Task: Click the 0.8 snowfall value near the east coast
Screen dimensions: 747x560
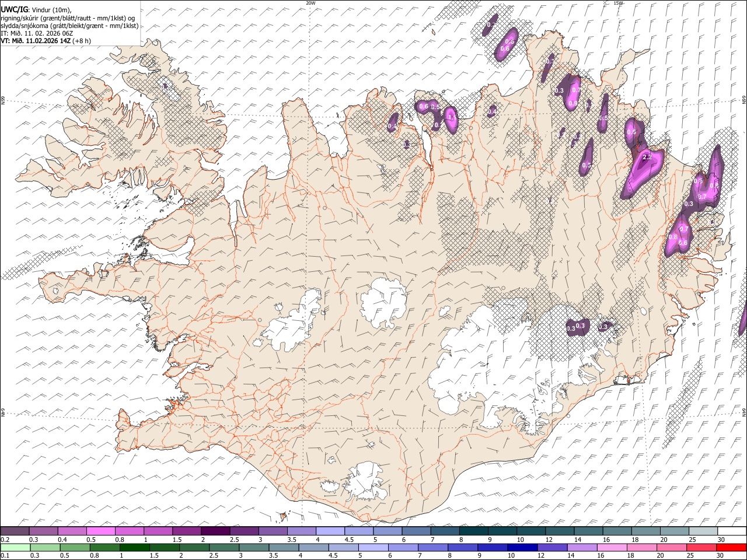Action: point(672,237)
